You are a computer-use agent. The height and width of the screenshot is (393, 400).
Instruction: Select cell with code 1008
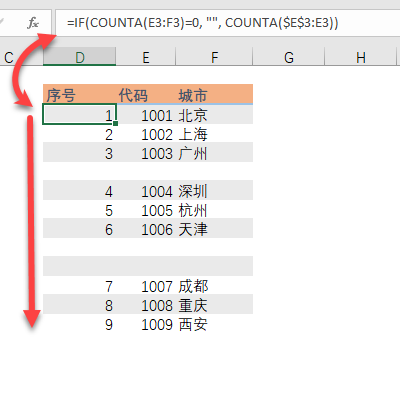[146, 305]
